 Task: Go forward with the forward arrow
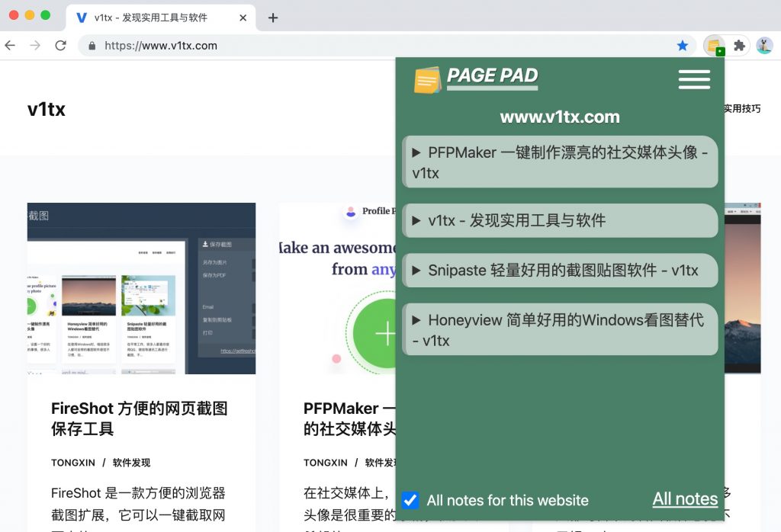pos(35,46)
